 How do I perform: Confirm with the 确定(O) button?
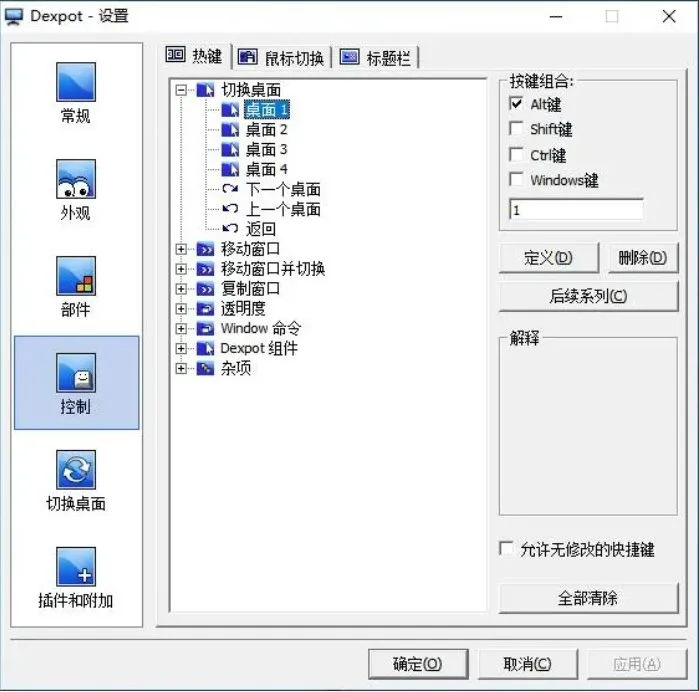(x=418, y=664)
